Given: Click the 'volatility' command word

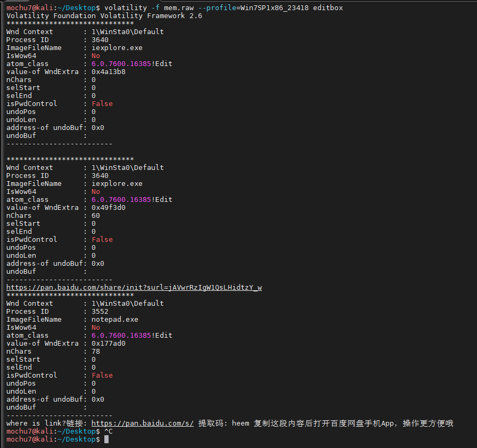Looking at the screenshot, I should (x=125, y=7).
